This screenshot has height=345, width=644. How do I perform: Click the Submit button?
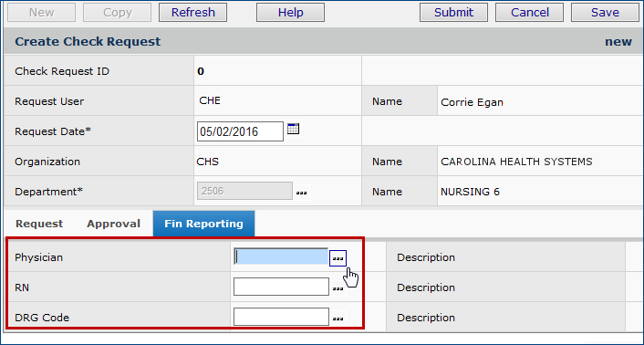[454, 13]
